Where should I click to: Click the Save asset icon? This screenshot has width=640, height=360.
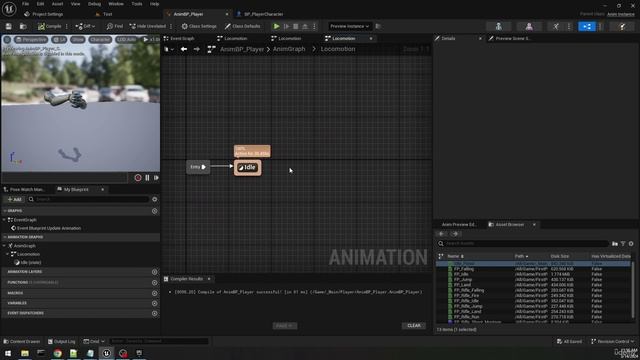click(x=9, y=26)
